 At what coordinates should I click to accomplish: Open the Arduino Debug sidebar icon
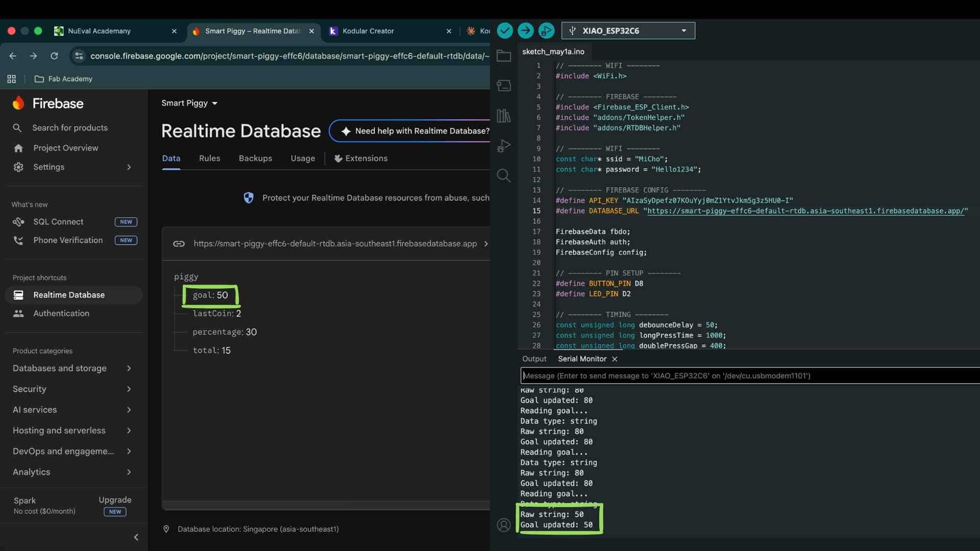pos(504,146)
